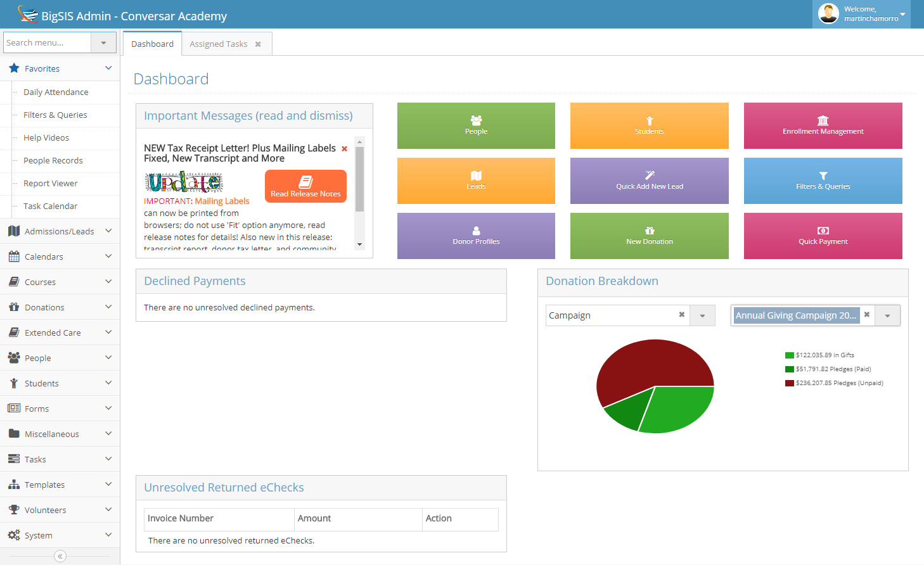Expand the Extended Care section chevron
Screen dimensions: 924x565
point(108,333)
